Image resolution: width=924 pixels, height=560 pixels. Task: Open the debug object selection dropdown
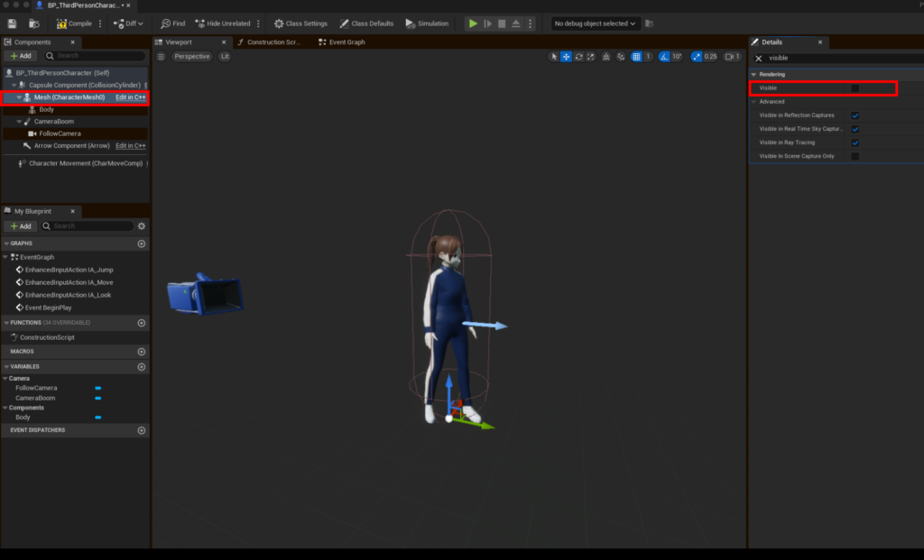pos(596,23)
